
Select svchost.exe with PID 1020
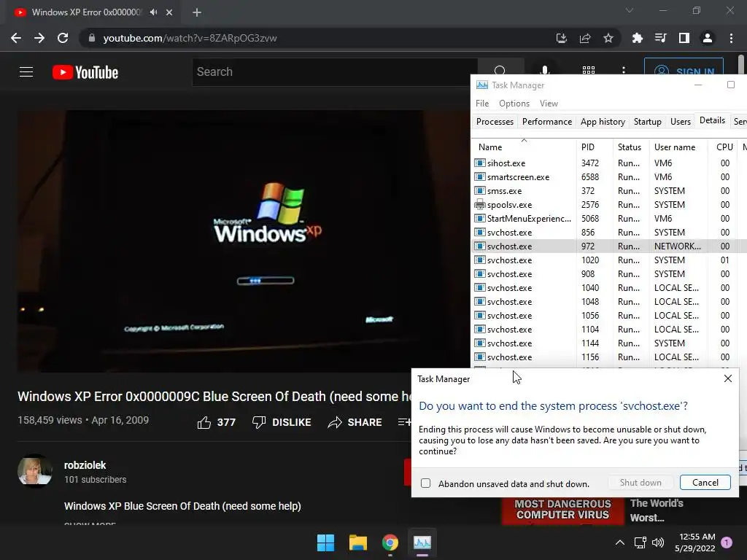tap(609, 260)
